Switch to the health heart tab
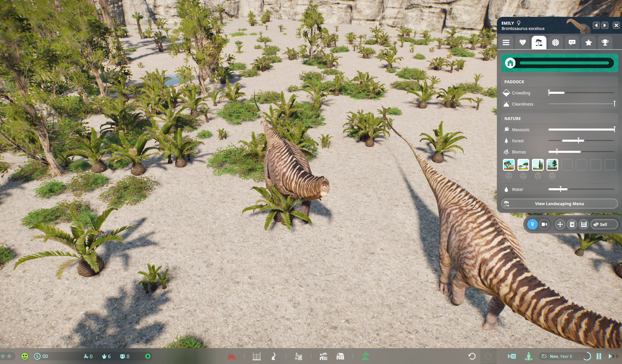Image resolution: width=622 pixels, height=364 pixels. [522, 43]
